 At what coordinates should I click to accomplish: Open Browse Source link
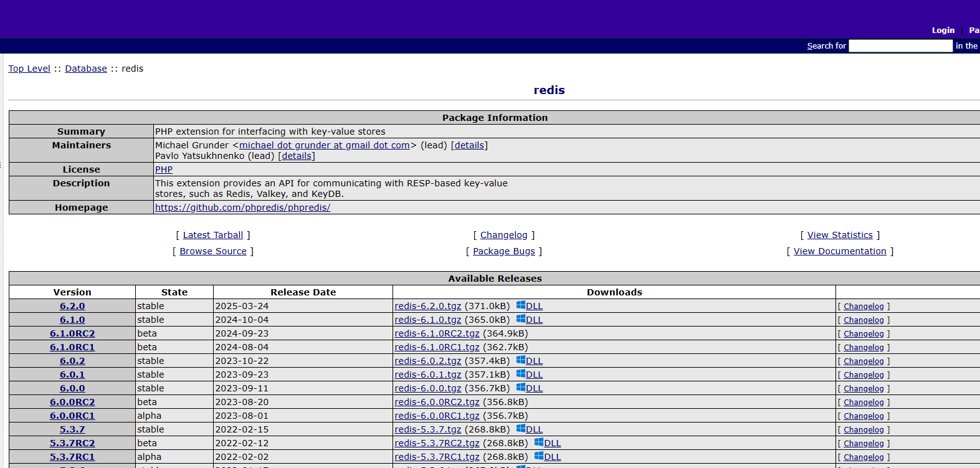tap(213, 251)
